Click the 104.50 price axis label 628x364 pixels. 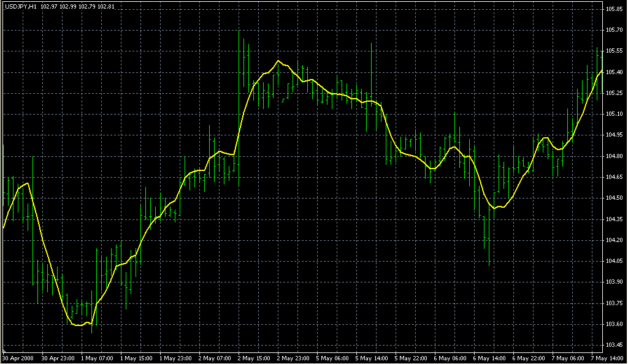tap(614, 198)
